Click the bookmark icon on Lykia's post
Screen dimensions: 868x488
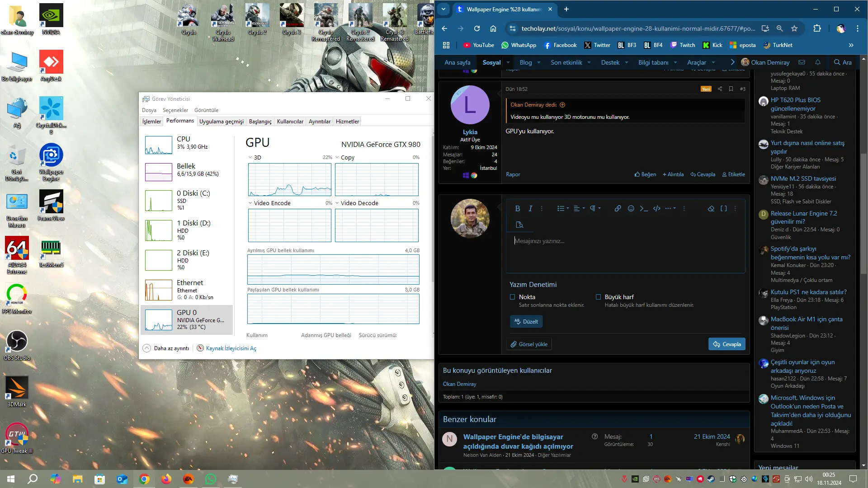click(x=731, y=89)
